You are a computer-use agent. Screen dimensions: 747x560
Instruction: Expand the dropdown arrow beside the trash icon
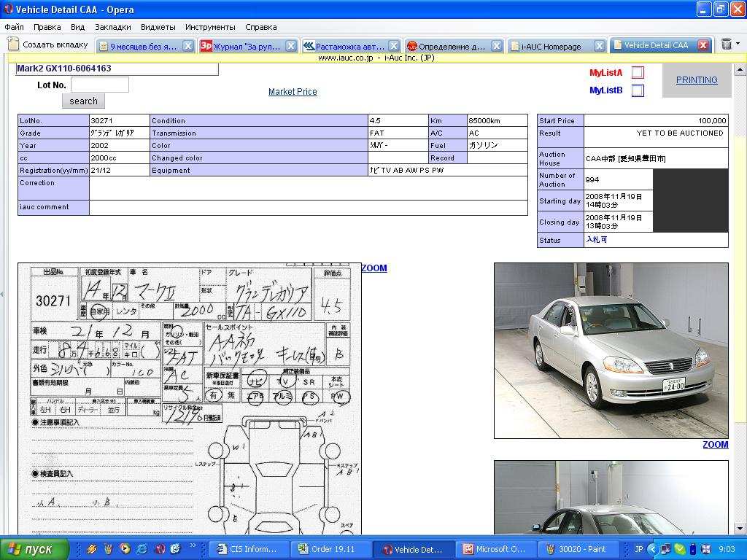[x=738, y=43]
